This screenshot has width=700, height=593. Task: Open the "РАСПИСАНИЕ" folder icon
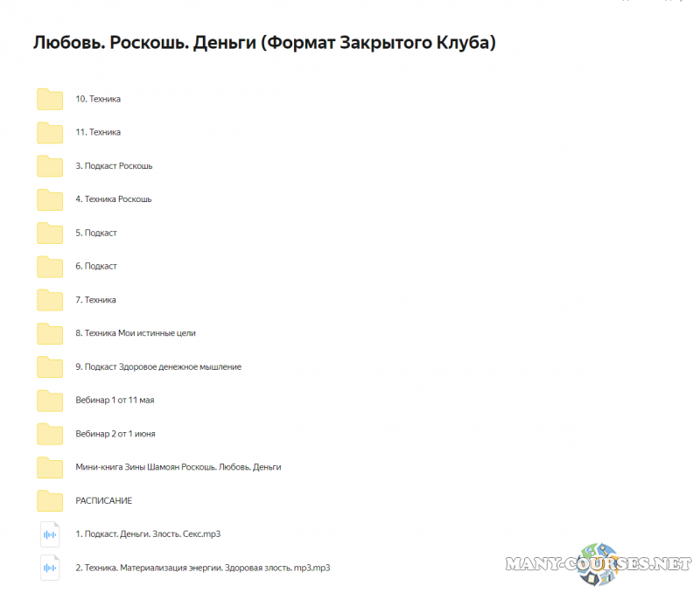click(49, 500)
